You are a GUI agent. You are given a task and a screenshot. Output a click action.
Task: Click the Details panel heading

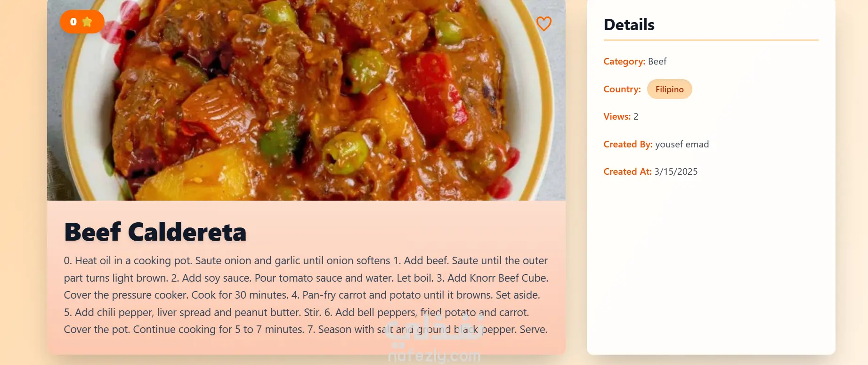(629, 24)
